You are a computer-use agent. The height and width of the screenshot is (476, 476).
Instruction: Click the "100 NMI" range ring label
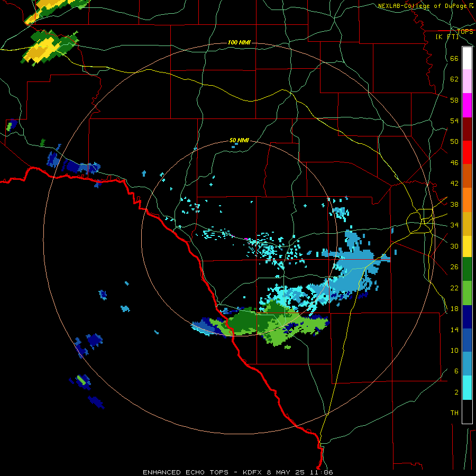[x=239, y=42]
